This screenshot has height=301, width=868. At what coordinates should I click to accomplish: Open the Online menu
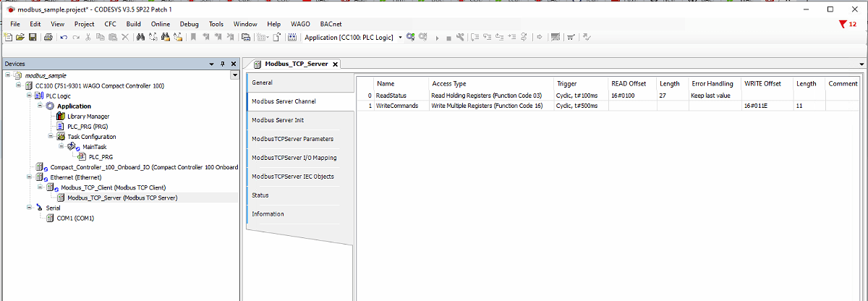click(x=161, y=24)
